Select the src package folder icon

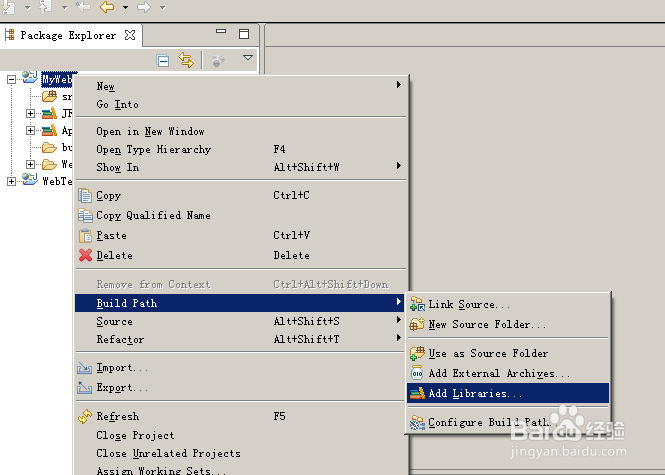pyautogui.click(x=49, y=96)
